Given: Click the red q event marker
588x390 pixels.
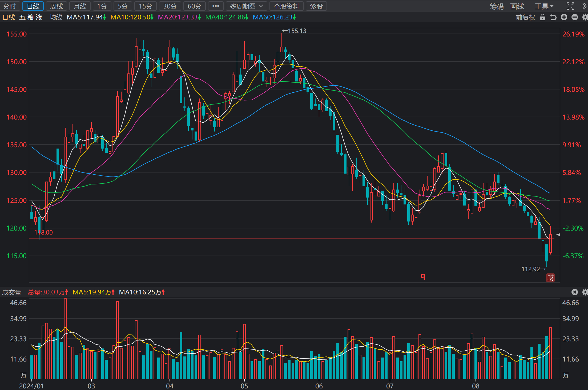Looking at the screenshot, I should (423, 276).
